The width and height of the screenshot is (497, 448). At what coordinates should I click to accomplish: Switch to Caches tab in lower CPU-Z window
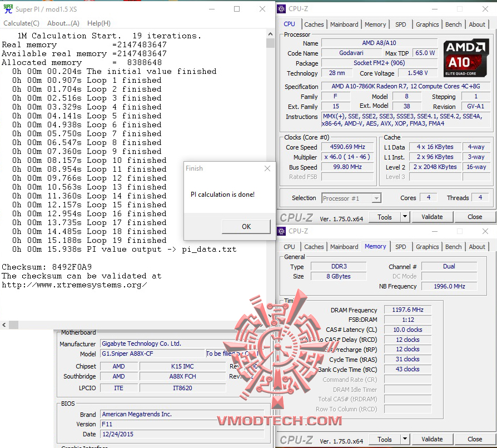point(314,247)
